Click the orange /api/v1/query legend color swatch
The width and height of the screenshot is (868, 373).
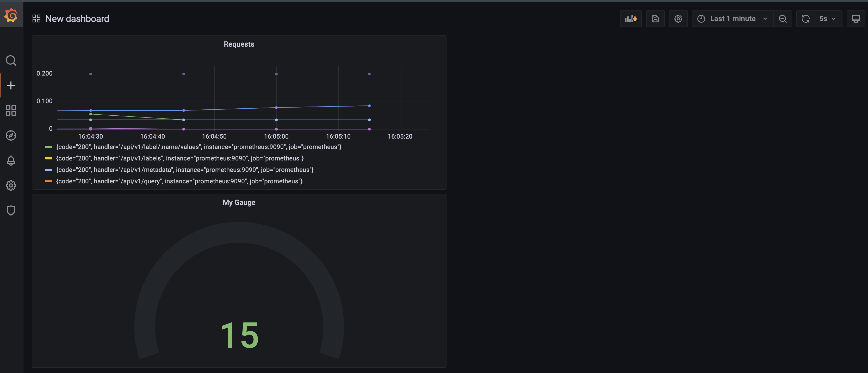coord(48,181)
